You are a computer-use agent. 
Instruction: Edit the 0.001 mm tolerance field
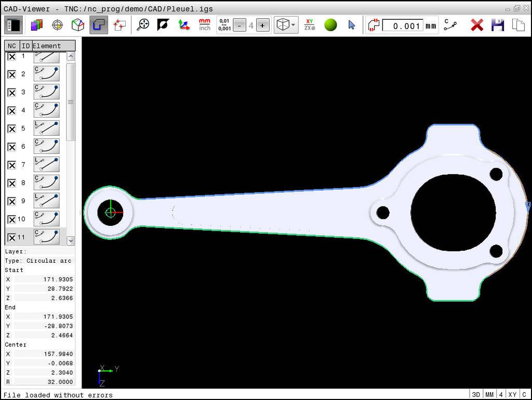tap(403, 26)
